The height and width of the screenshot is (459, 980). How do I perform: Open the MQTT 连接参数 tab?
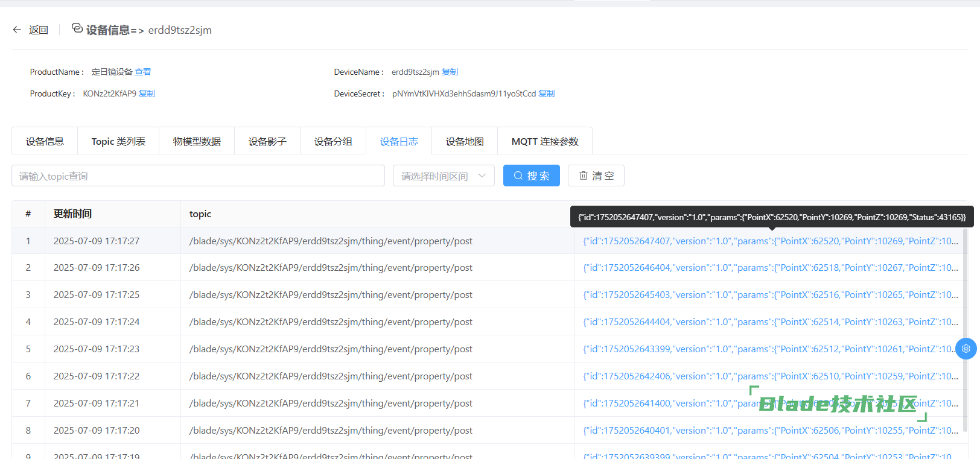[544, 141]
